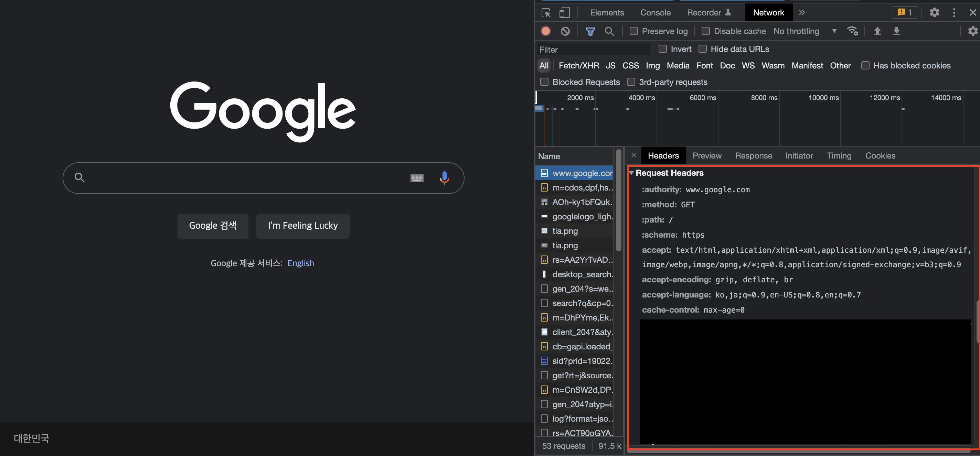The image size is (980, 456).
Task: Focus the network Filter text field
Action: click(x=594, y=50)
